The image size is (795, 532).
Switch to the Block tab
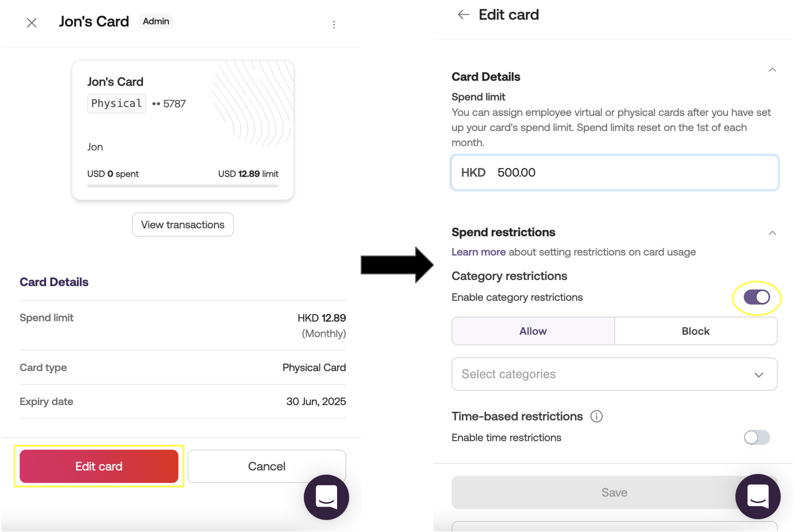pyautogui.click(x=695, y=331)
